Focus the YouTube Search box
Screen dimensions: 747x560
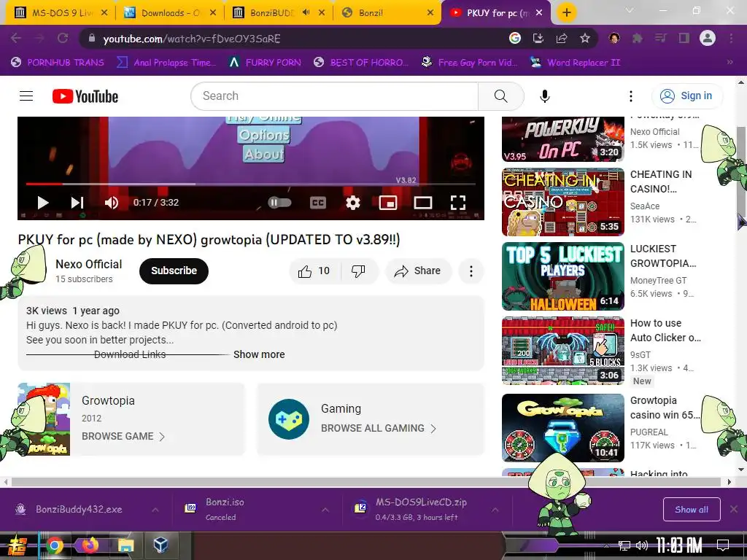pos(334,96)
